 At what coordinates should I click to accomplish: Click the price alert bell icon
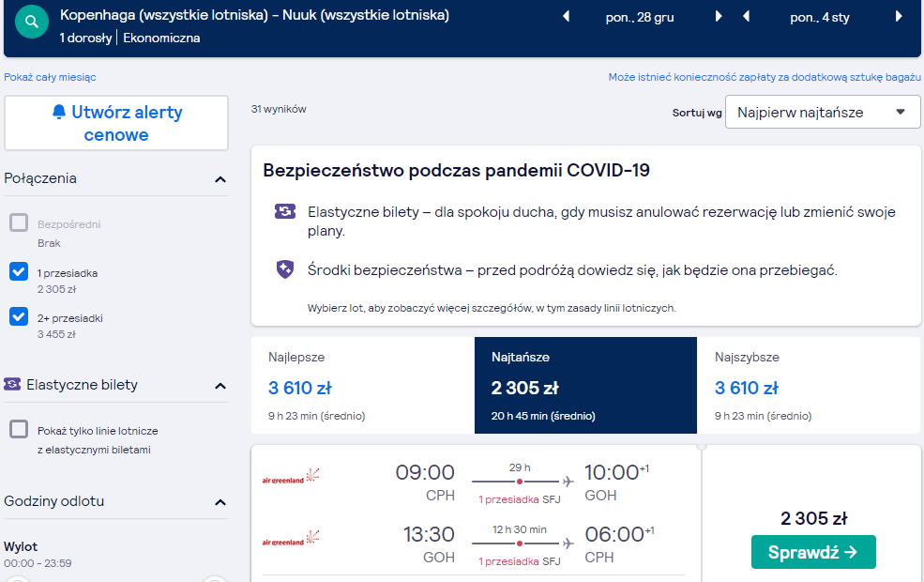click(59, 112)
